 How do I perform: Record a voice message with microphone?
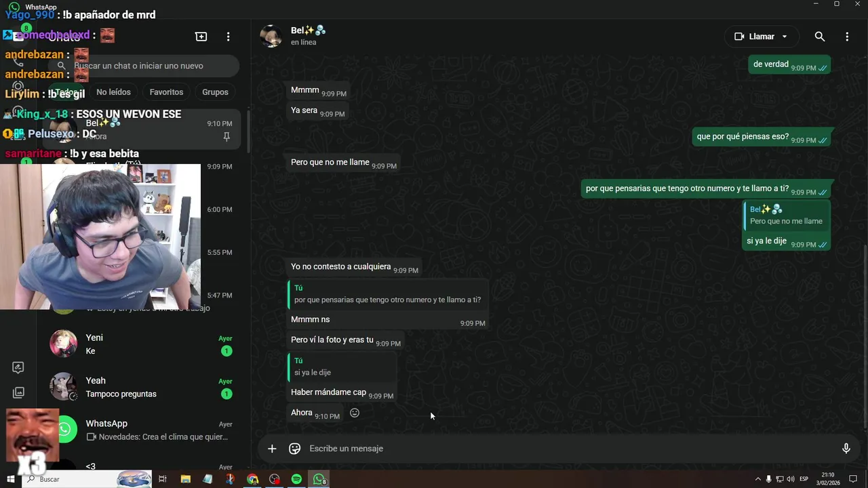(x=846, y=449)
